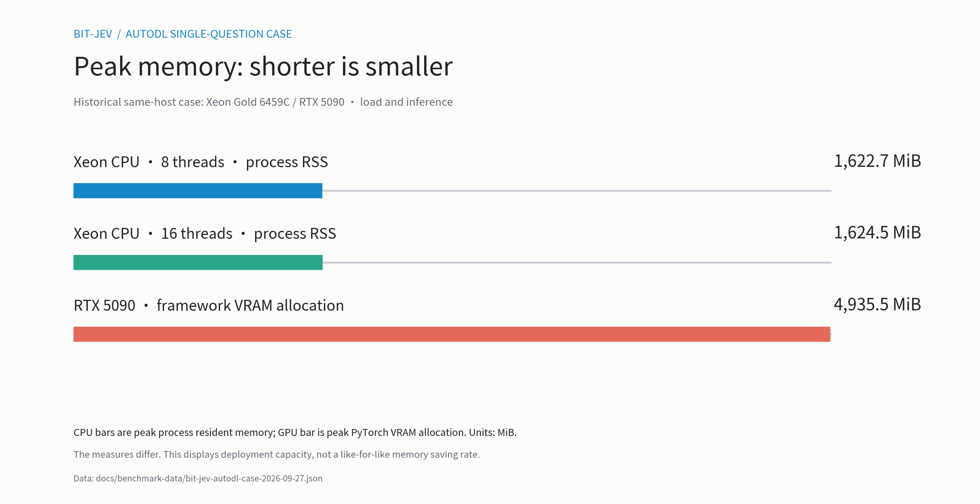Click the benchmark data json path
The height and width of the screenshot is (504, 980).
coord(198,478)
